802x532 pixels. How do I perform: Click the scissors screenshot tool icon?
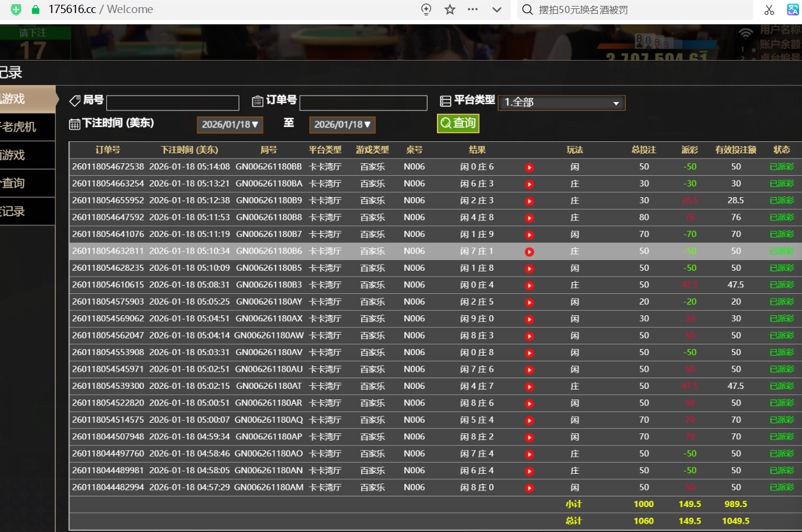click(x=769, y=9)
